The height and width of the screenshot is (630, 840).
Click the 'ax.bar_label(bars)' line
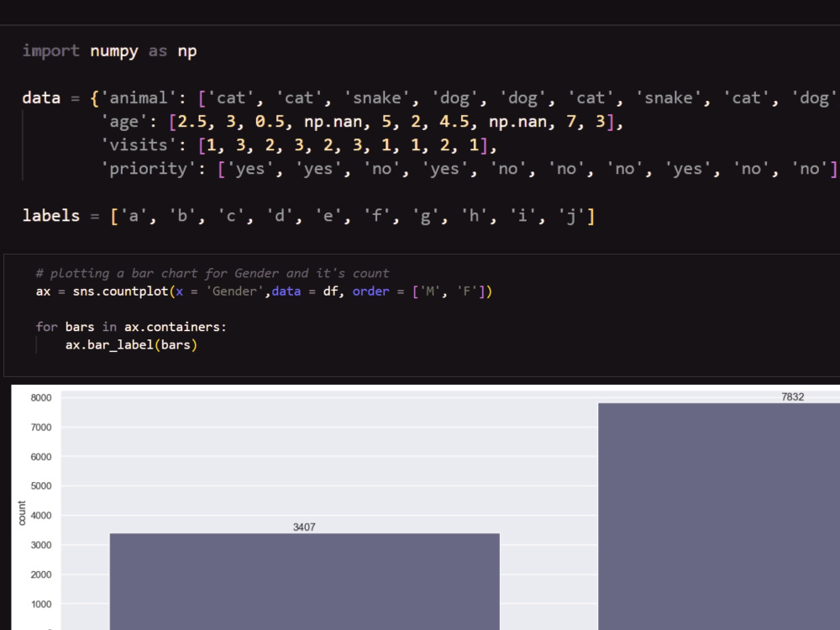131,345
